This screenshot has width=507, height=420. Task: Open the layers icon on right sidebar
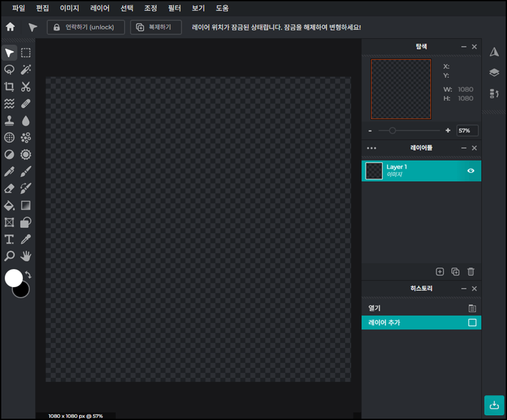[x=494, y=72]
